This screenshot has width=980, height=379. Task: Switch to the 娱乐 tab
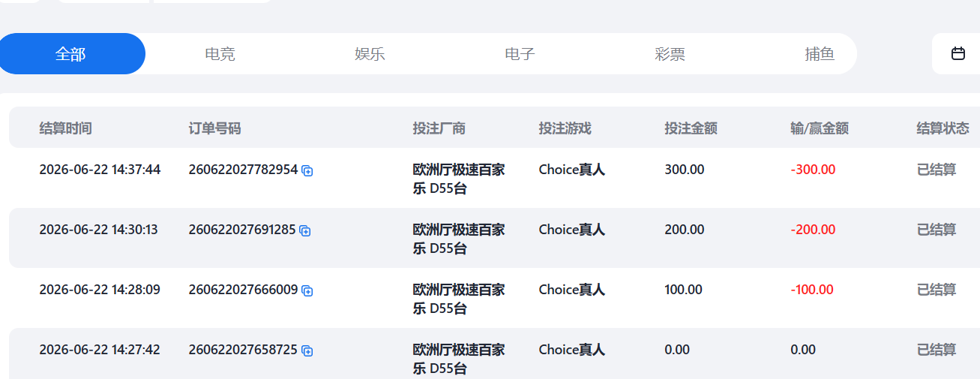click(370, 54)
